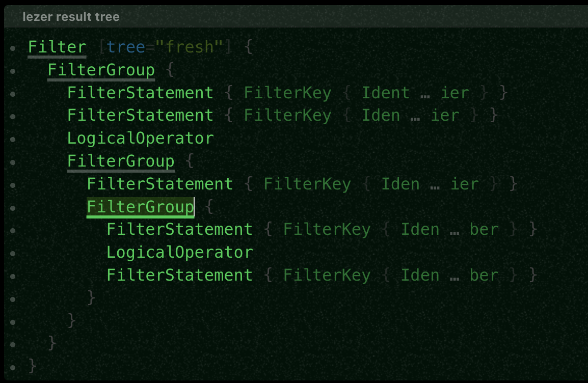Screen dimensions: 588x383
Task: Click the bullet next to first LogicalOperator
Action: coord(13,140)
